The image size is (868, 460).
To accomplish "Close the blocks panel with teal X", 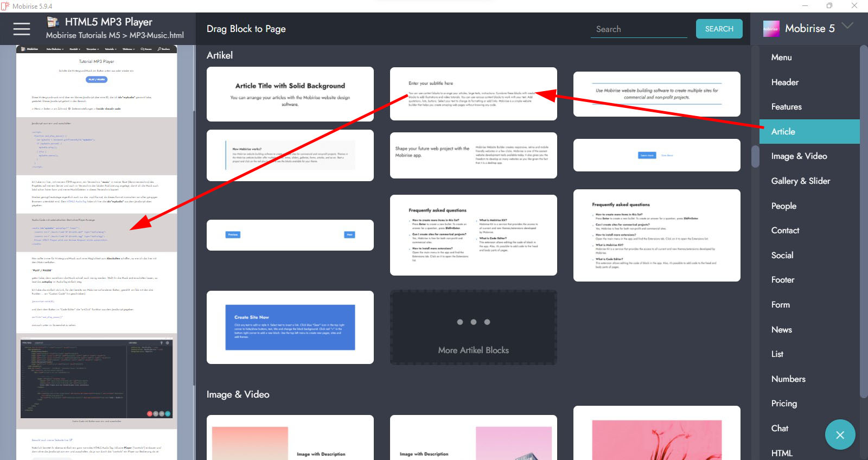I will tap(840, 435).
